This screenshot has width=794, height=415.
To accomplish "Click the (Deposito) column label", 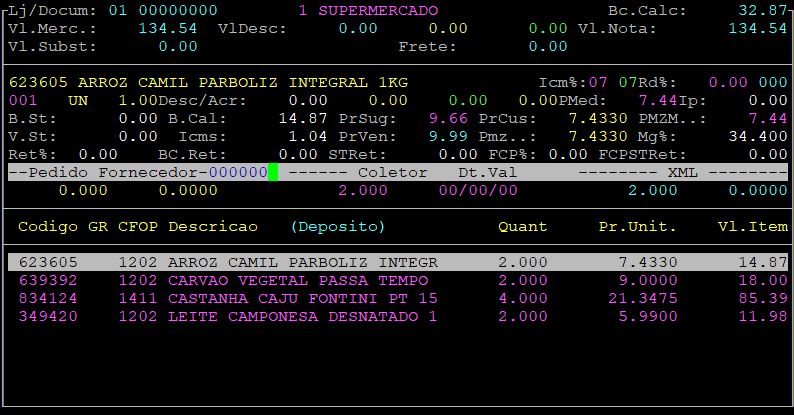I will (x=338, y=227).
